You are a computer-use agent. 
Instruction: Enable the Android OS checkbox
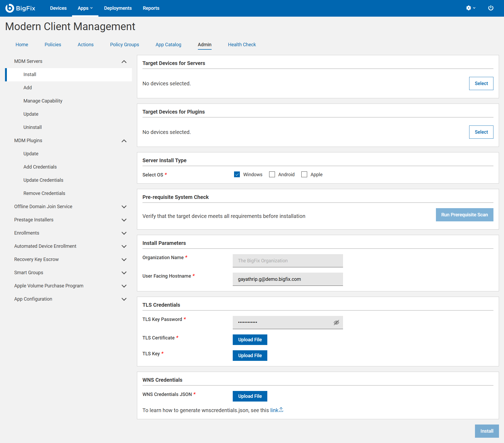coord(272,174)
